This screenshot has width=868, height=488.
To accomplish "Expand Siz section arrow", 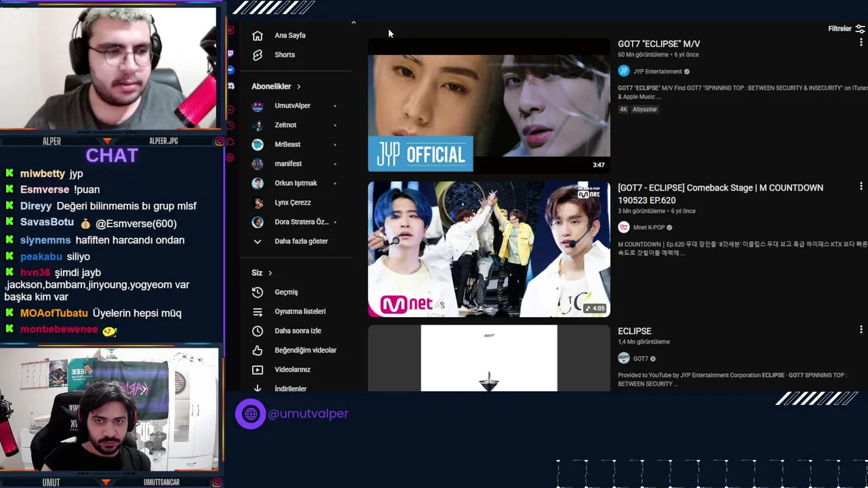I will (x=270, y=273).
